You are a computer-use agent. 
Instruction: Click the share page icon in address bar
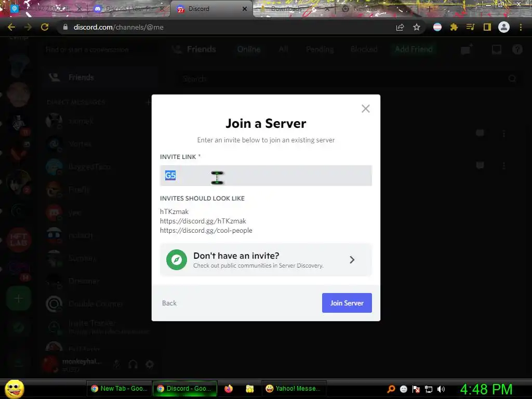coord(400,27)
